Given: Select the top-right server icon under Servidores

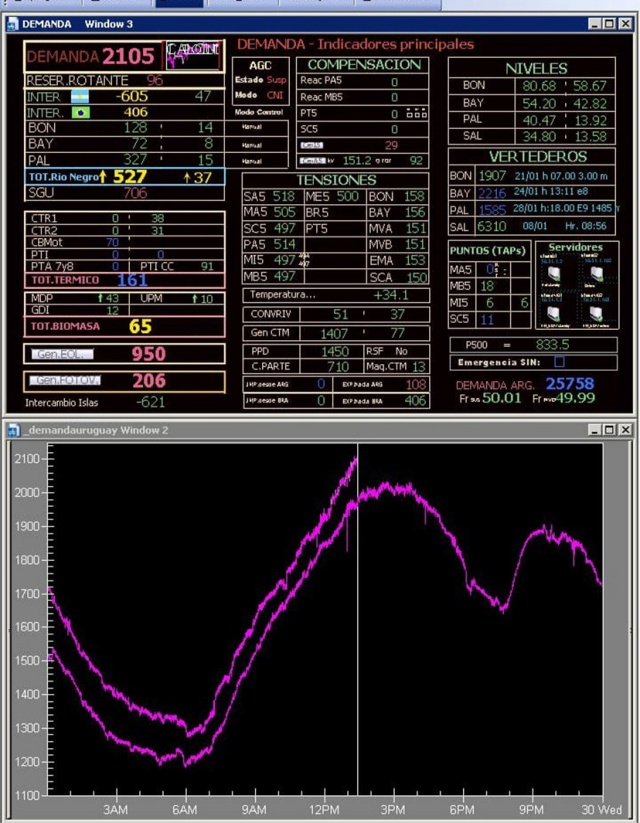Looking at the screenshot, I should point(596,273).
